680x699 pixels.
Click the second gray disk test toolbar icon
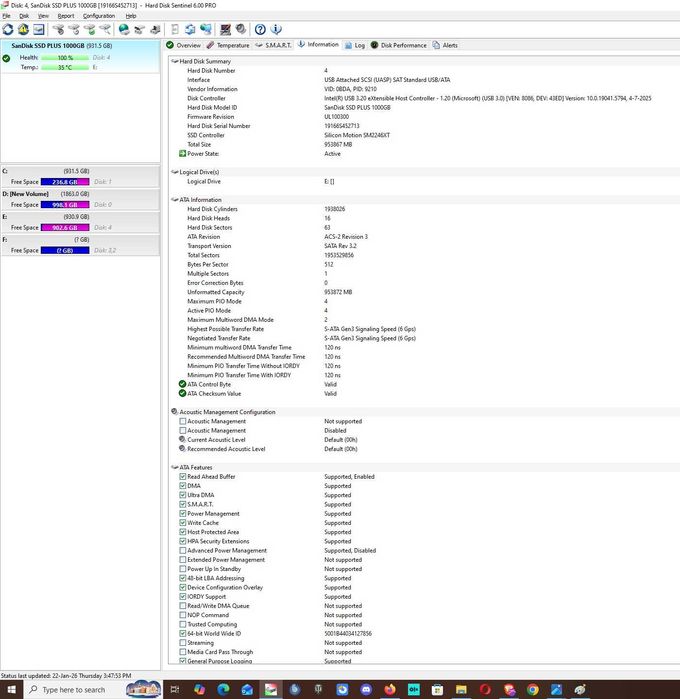74,29
